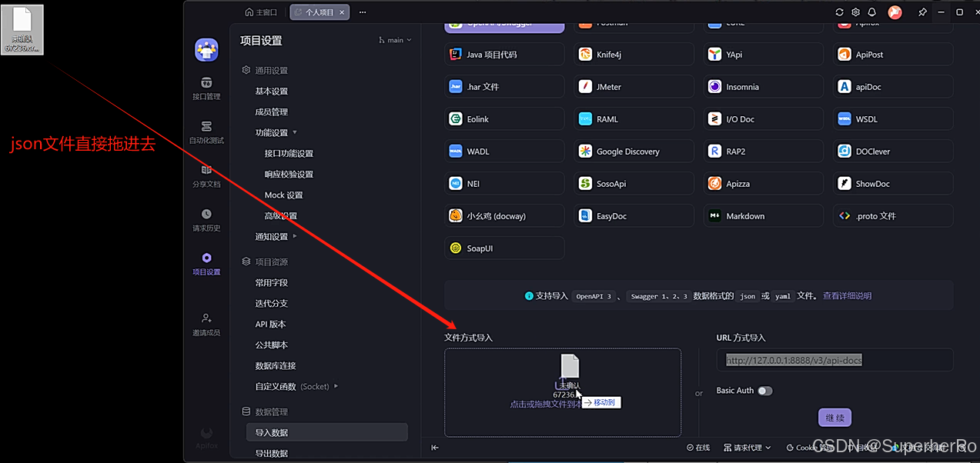Viewport: 980px width, 463px height.
Task: Click the refresh icon in title bar
Action: click(839, 12)
